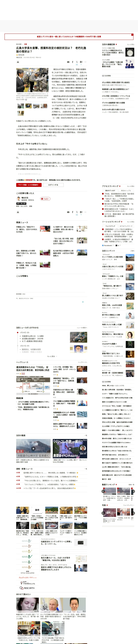Play the パリ・コレ詐欺 video
This screenshot has width=138, height=644.
point(70,449)
